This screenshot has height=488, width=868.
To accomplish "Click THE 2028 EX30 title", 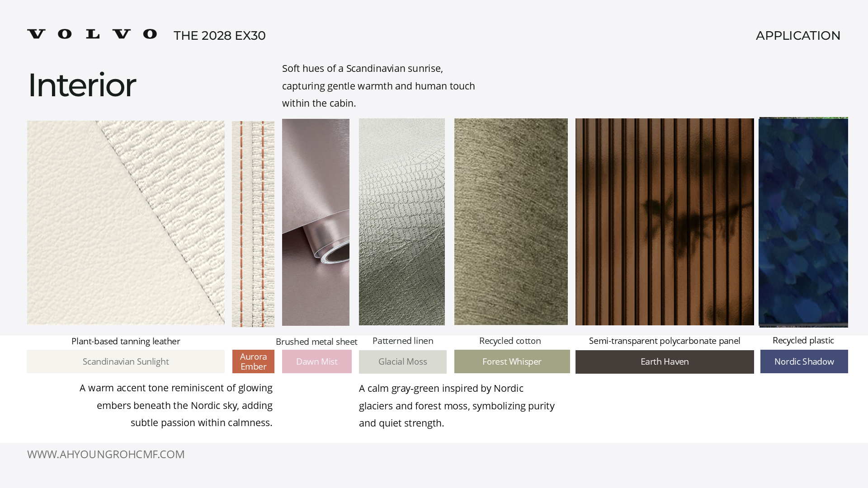I will click(x=220, y=36).
